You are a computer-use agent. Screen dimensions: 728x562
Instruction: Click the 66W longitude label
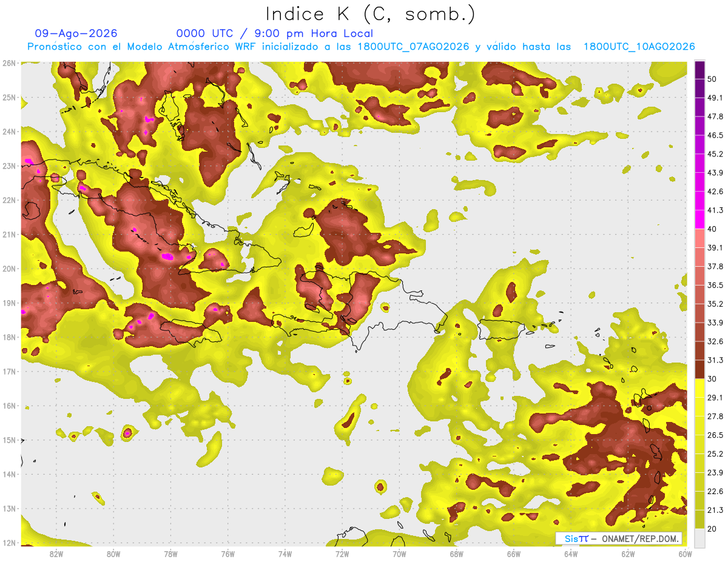pyautogui.click(x=513, y=554)
